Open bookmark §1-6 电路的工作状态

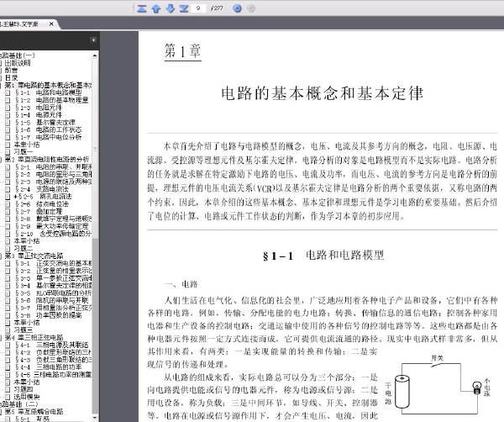pos(48,129)
